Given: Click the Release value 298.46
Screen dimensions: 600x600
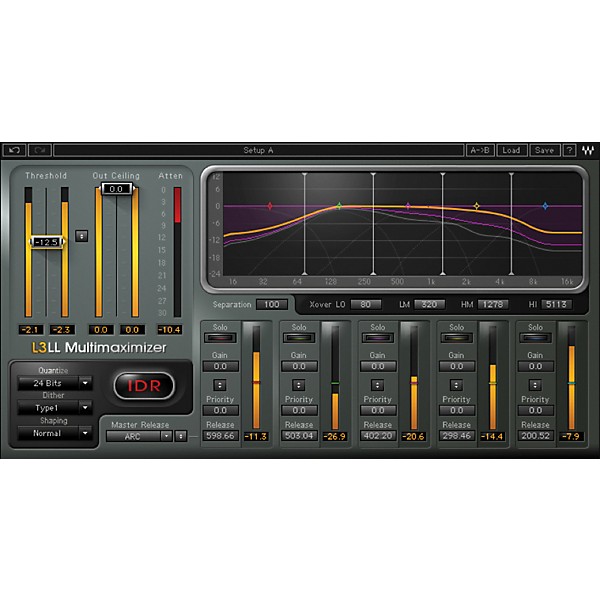Looking at the screenshot, I should [457, 435].
